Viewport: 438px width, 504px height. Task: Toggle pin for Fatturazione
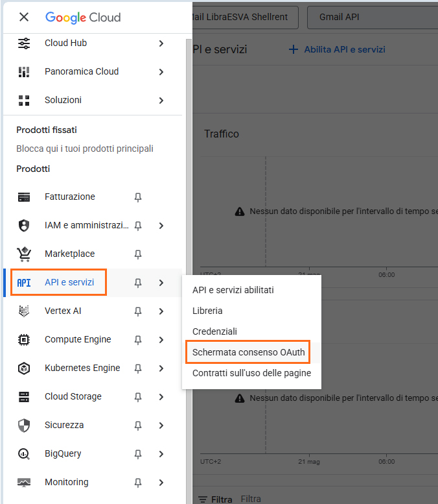(x=137, y=197)
